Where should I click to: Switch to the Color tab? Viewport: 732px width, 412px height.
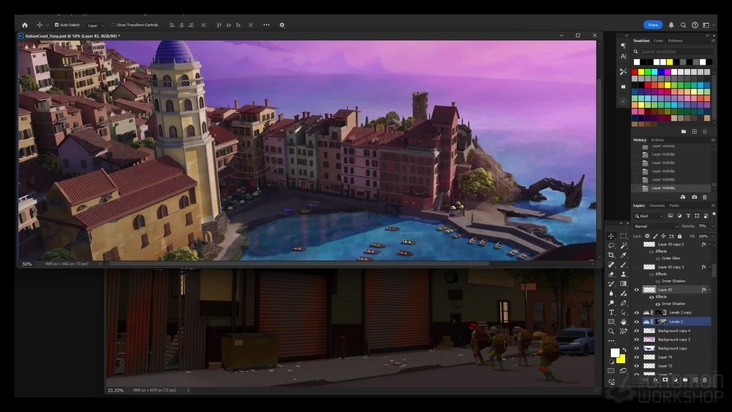pos(658,41)
